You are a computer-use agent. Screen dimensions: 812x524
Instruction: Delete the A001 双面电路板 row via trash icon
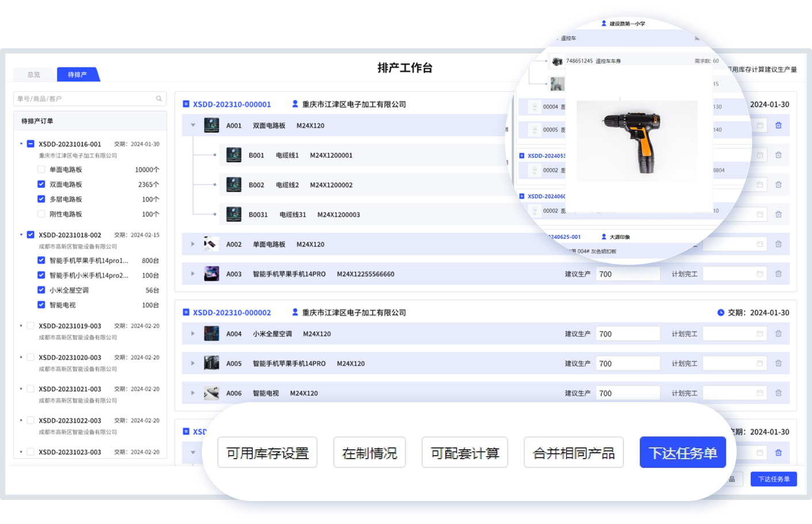778,125
